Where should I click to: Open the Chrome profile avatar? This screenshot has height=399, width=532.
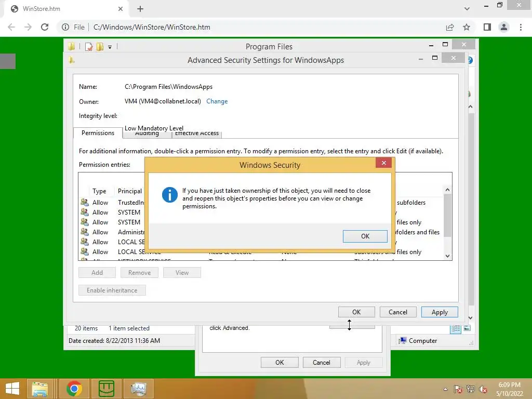pyautogui.click(x=504, y=27)
